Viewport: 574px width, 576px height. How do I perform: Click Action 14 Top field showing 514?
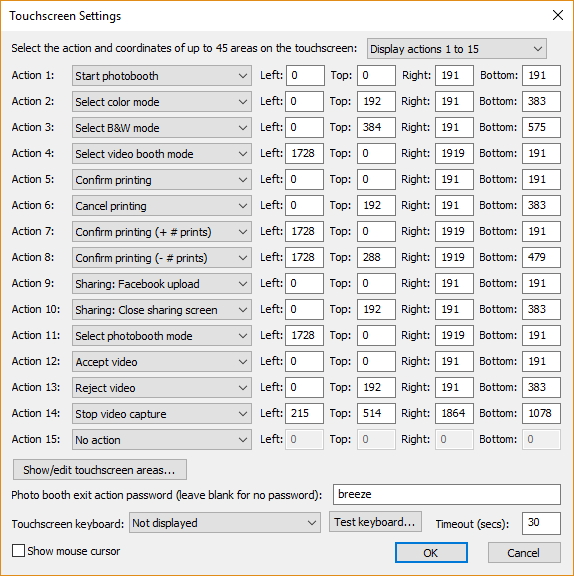pyautogui.click(x=376, y=413)
